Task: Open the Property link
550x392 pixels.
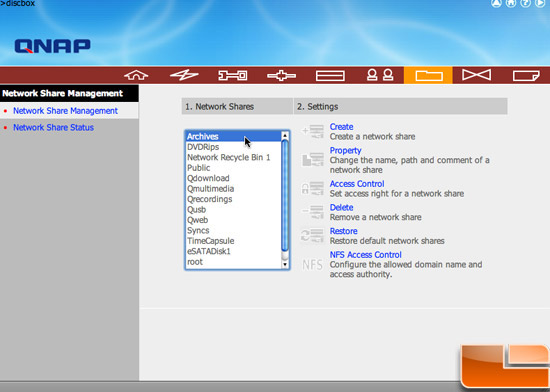Action: [x=346, y=150]
